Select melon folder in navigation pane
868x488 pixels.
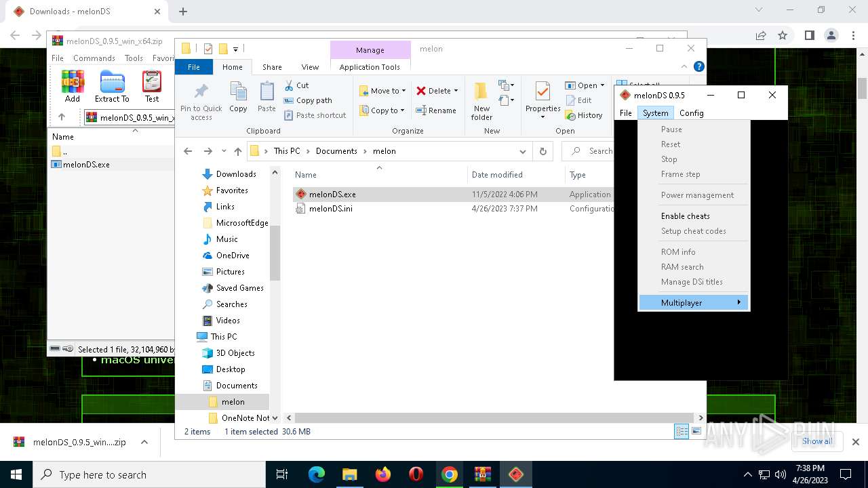point(222,402)
